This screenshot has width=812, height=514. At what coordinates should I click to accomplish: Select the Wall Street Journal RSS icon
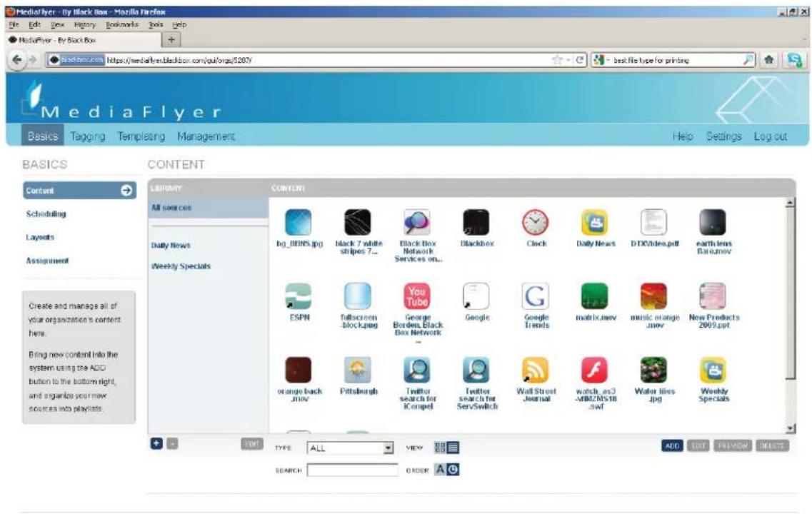(x=535, y=370)
